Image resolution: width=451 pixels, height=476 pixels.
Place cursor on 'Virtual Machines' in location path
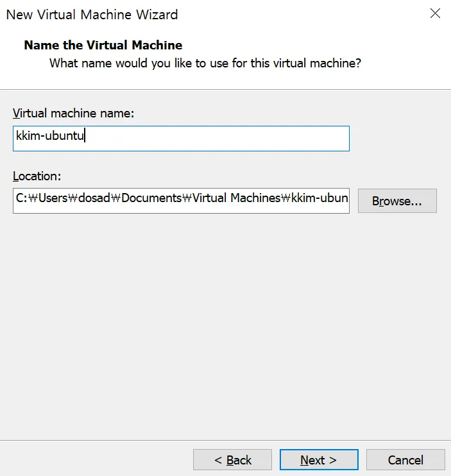coord(237,198)
